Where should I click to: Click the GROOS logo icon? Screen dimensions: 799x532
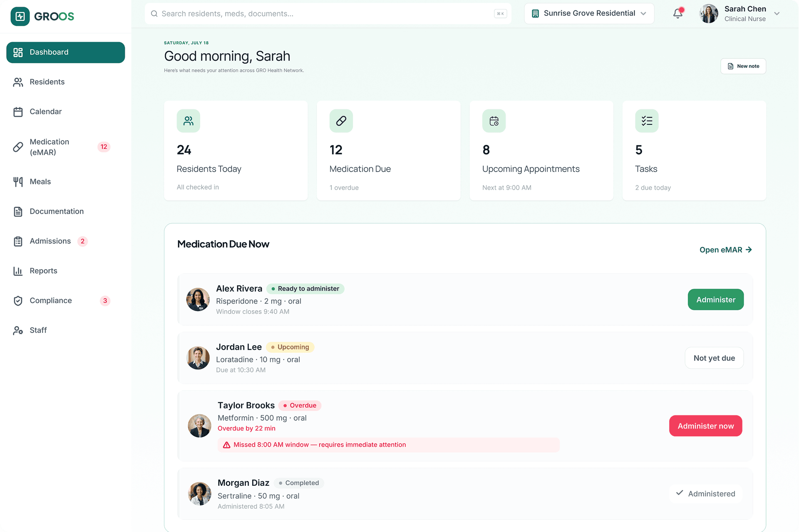click(x=20, y=16)
